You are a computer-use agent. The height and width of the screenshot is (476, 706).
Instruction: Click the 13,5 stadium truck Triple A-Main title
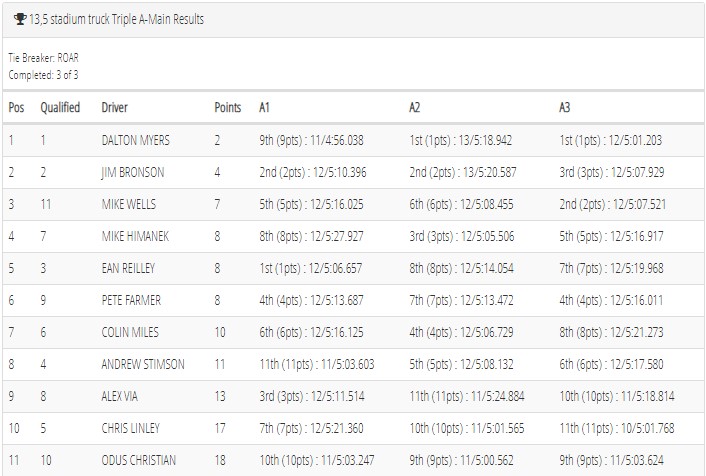tap(116, 19)
